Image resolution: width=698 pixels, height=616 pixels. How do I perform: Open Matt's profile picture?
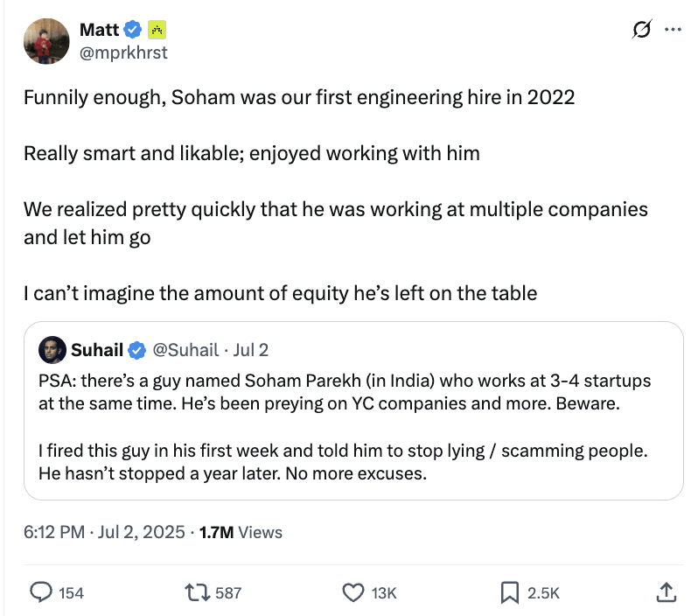click(46, 40)
